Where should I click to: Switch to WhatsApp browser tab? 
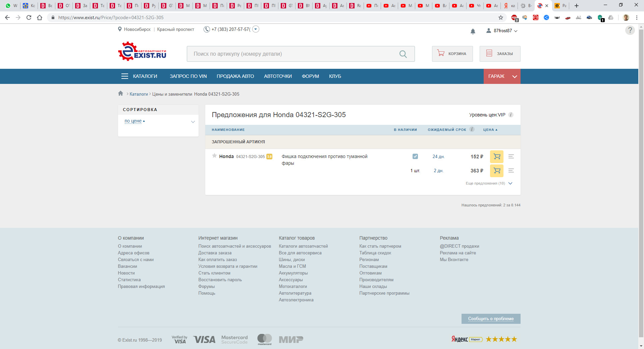tap(11, 6)
